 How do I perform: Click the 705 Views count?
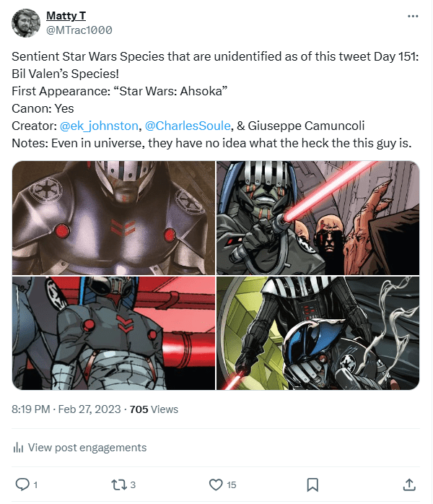click(x=154, y=409)
